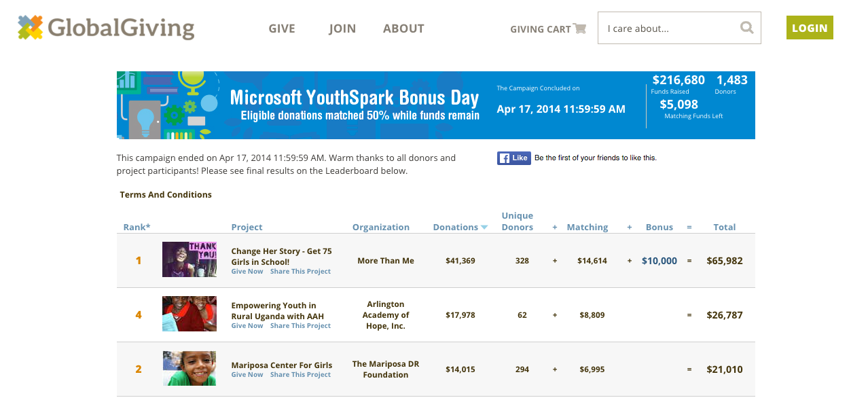Sort table by Total column
The height and width of the screenshot is (400, 868).
pyautogui.click(x=725, y=228)
